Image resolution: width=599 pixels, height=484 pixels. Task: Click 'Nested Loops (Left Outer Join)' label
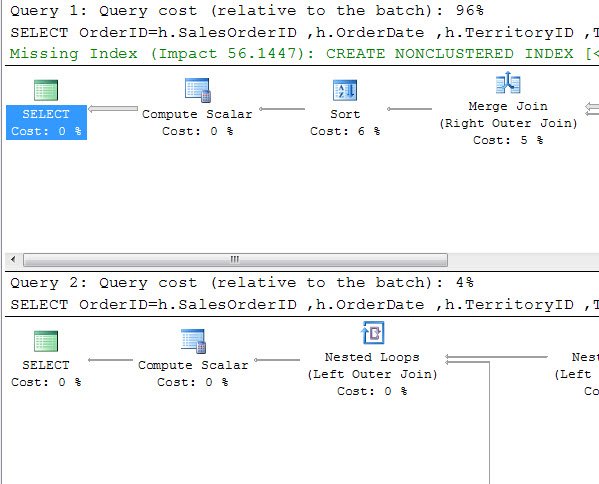(x=372, y=366)
